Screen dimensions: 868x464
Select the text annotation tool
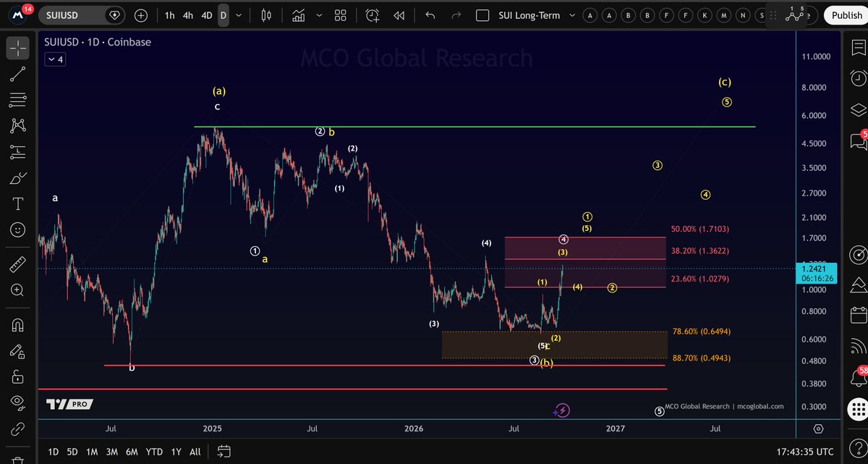[18, 203]
